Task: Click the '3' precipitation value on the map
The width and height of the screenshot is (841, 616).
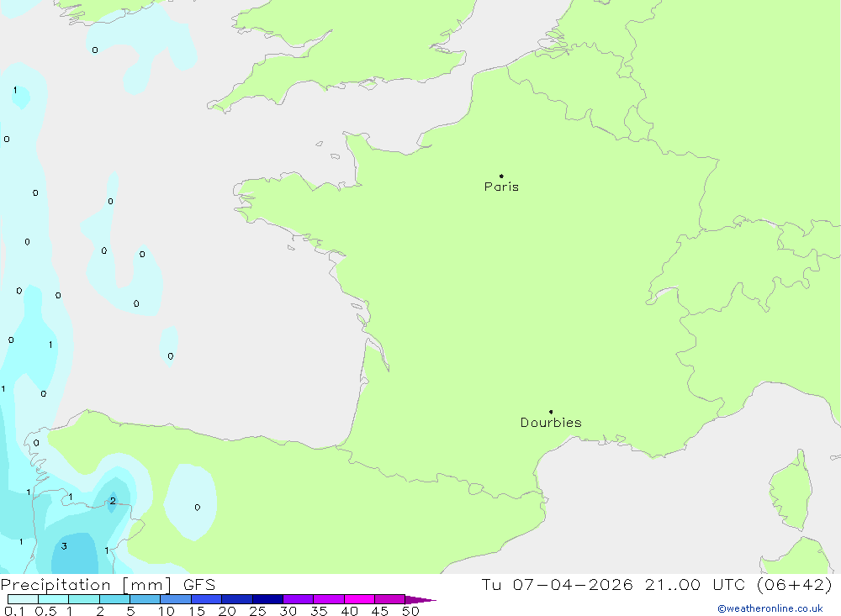Action: [x=64, y=546]
